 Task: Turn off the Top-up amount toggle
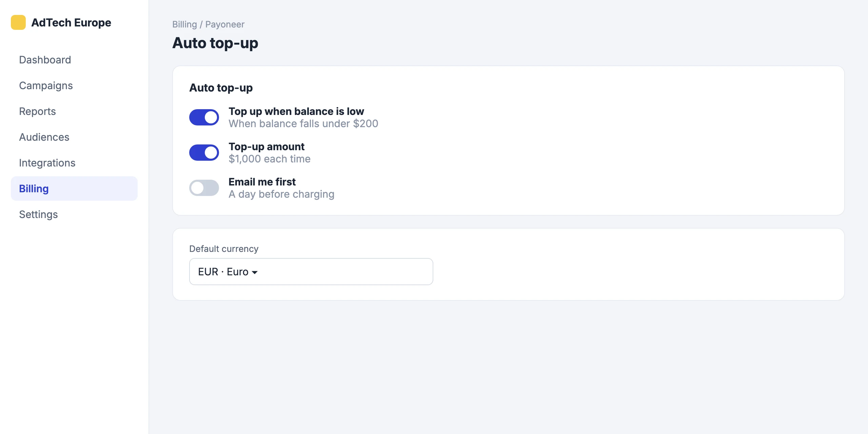(x=204, y=153)
